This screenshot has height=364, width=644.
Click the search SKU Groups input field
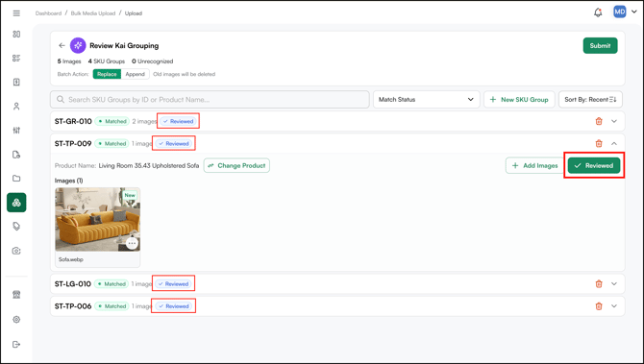[x=210, y=99]
